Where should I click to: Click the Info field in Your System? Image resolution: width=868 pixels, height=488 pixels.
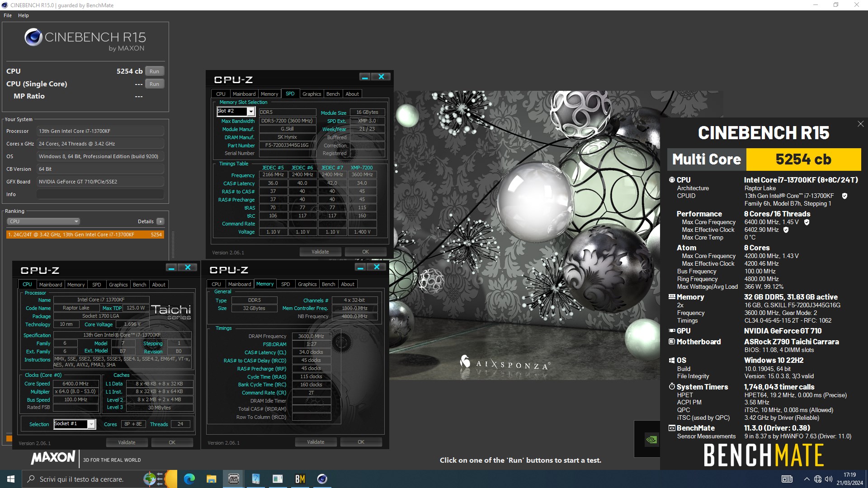click(100, 194)
